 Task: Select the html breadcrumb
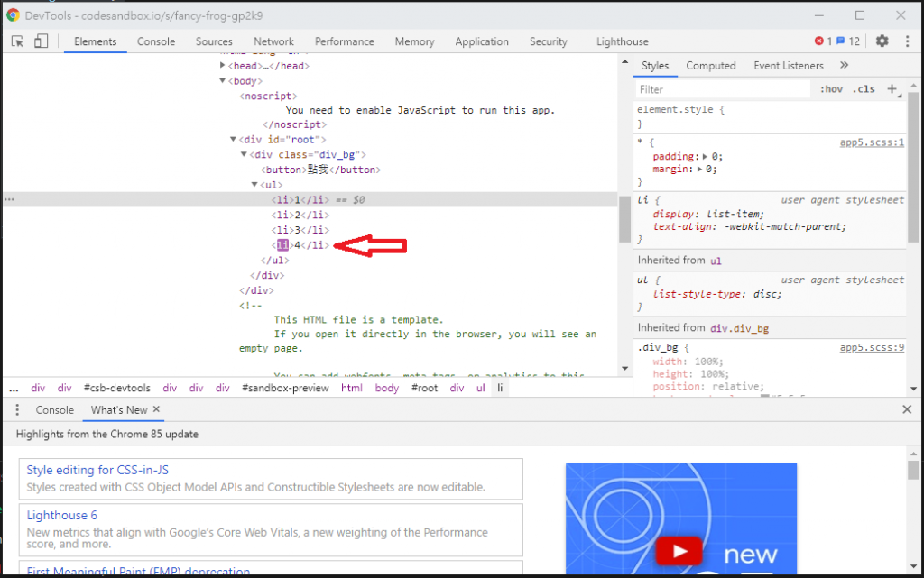(352, 388)
